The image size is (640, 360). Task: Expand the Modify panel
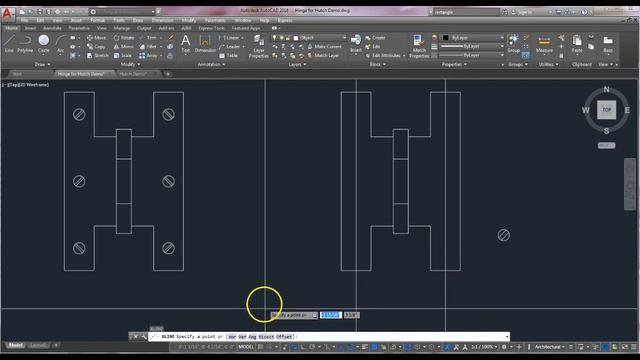(x=130, y=64)
